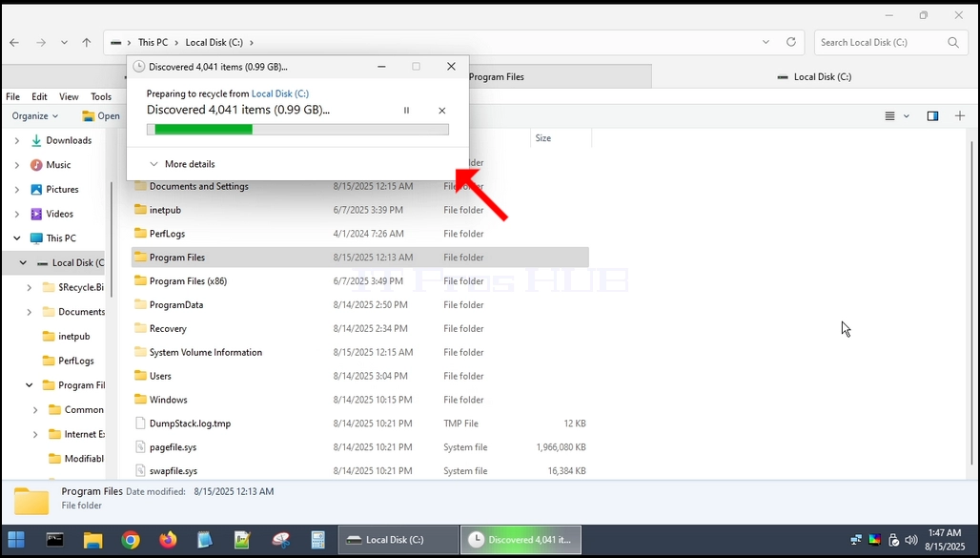Go forward with the Forward arrow
Image resolution: width=980 pixels, height=558 pixels.
[x=41, y=43]
